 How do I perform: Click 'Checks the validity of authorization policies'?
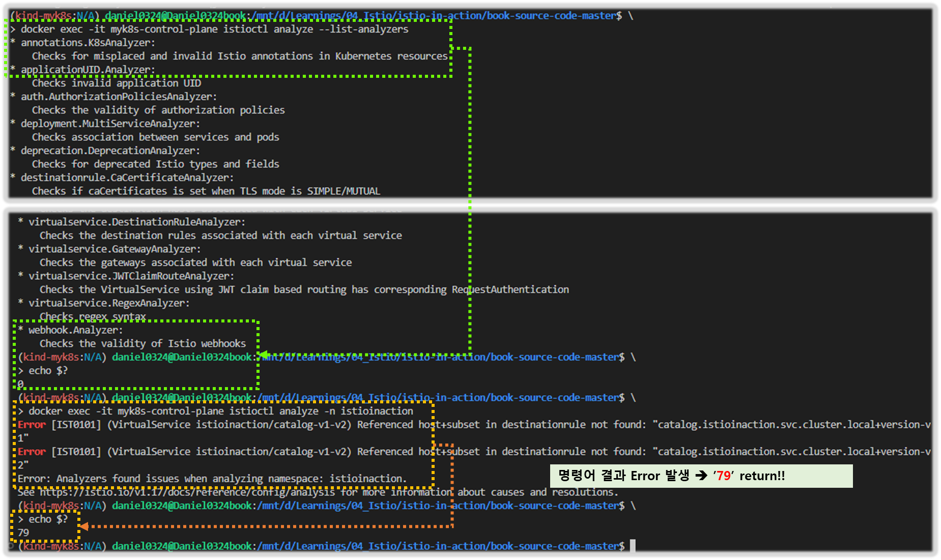click(x=158, y=110)
